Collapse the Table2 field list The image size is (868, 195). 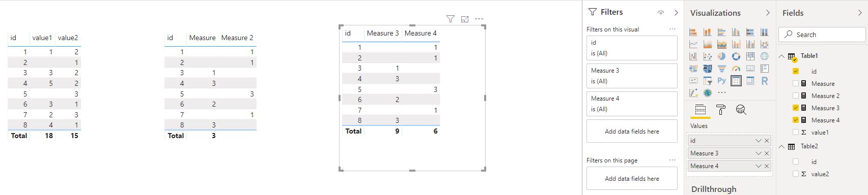point(782,146)
